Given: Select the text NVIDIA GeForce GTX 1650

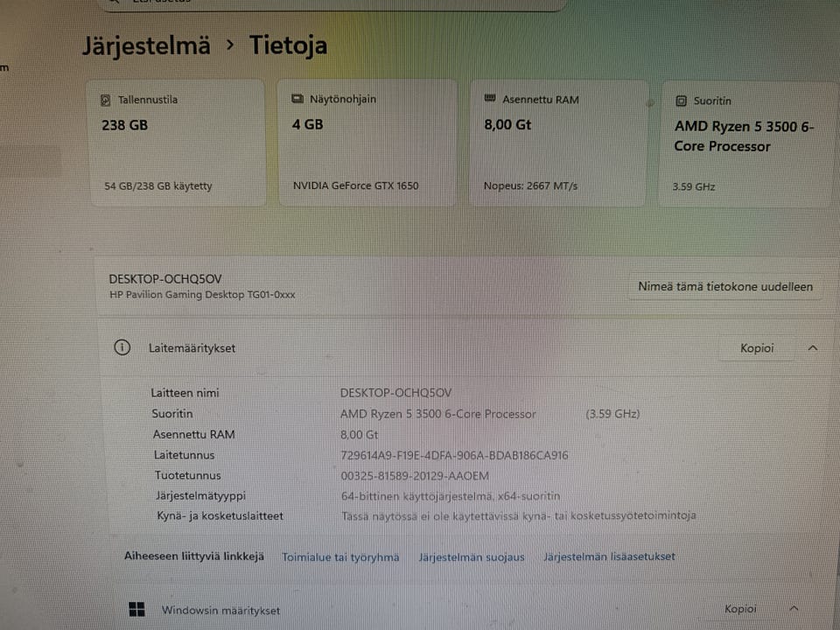Looking at the screenshot, I should pos(356,185).
